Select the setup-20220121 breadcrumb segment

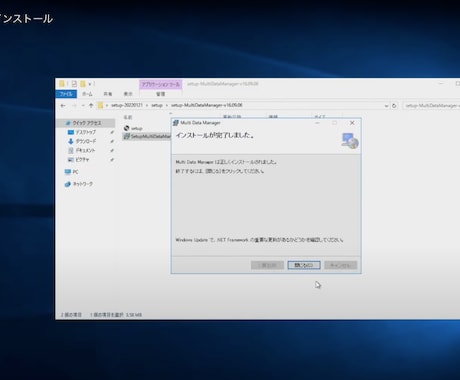(x=127, y=105)
